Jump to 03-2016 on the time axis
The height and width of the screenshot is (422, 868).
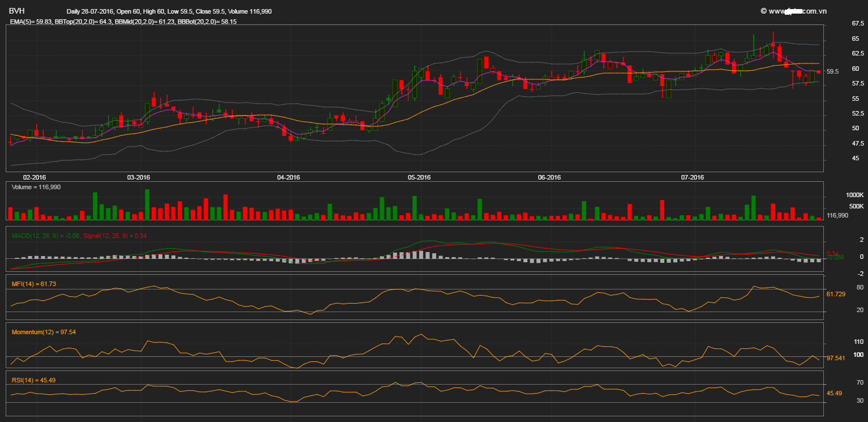pos(138,177)
